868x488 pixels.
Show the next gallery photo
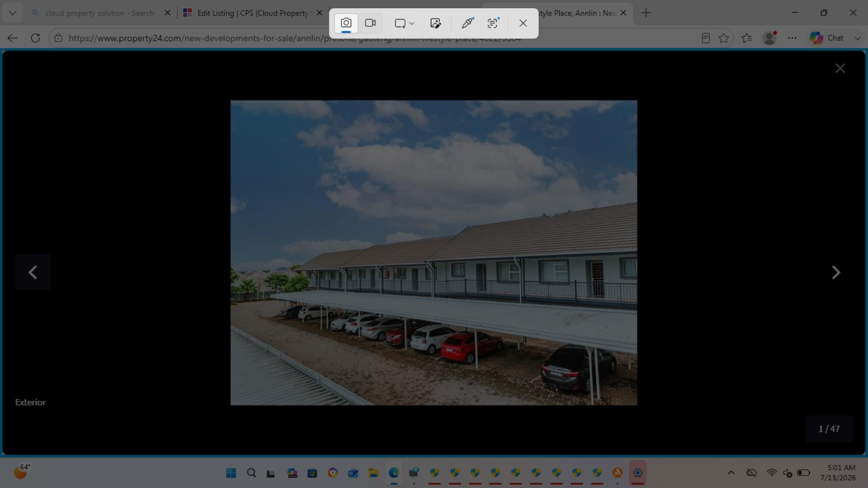click(836, 272)
